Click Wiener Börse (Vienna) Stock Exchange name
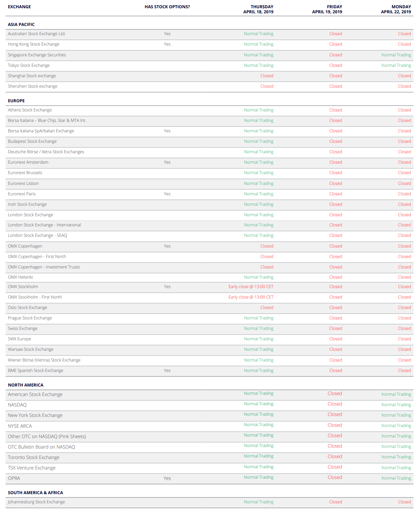The height and width of the screenshot is (516, 420). coord(44,360)
